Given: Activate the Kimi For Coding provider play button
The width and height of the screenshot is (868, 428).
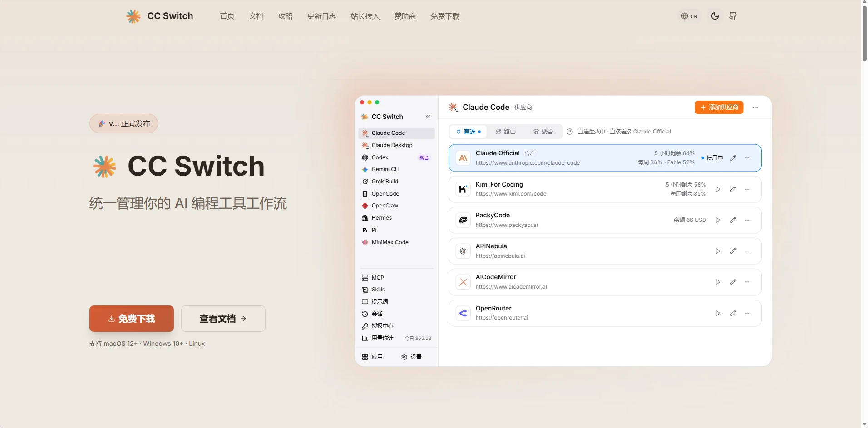Looking at the screenshot, I should pos(718,189).
